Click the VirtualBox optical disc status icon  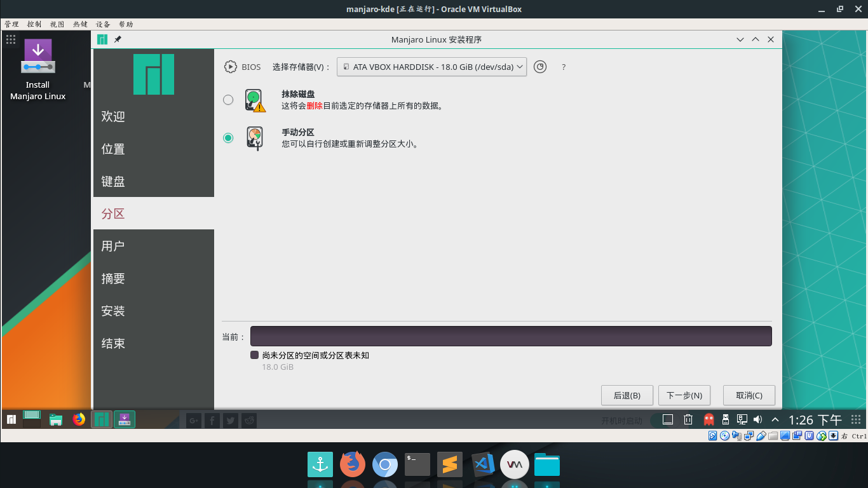click(725, 435)
